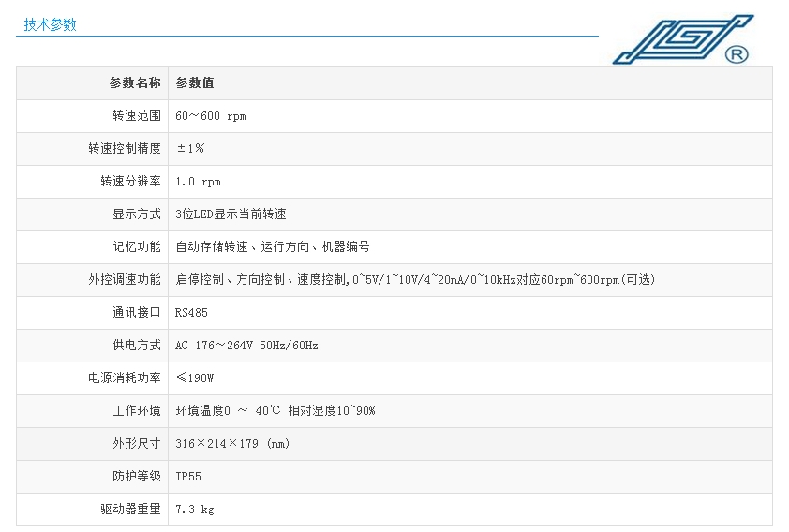Click the 环境温度 working environment value
789x532 pixels.
click(275, 411)
